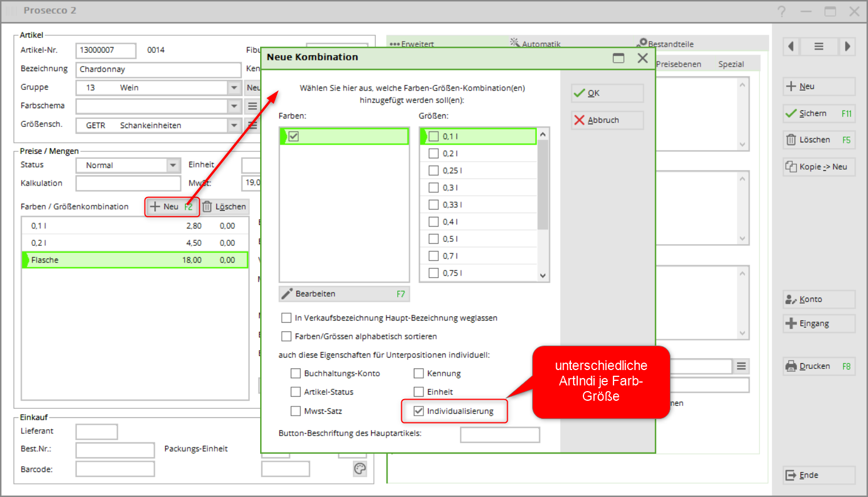868x497 pixels.
Task: Click Löschen trash button for combinations
Action: coord(225,207)
